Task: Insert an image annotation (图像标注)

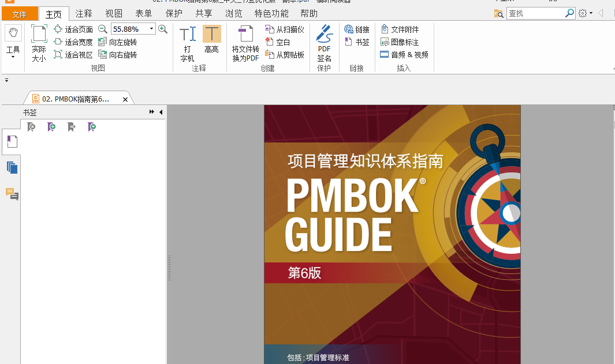Action: pyautogui.click(x=400, y=42)
